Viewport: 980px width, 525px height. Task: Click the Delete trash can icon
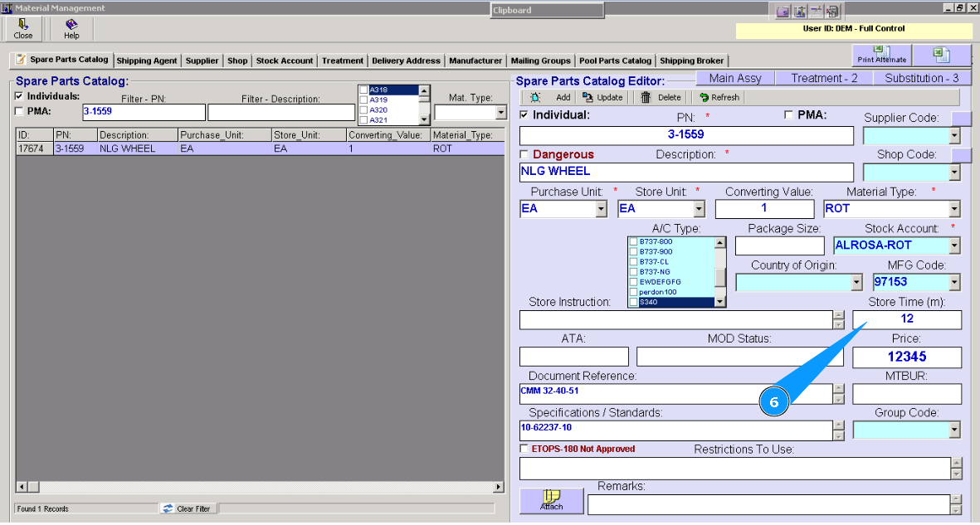tap(646, 97)
